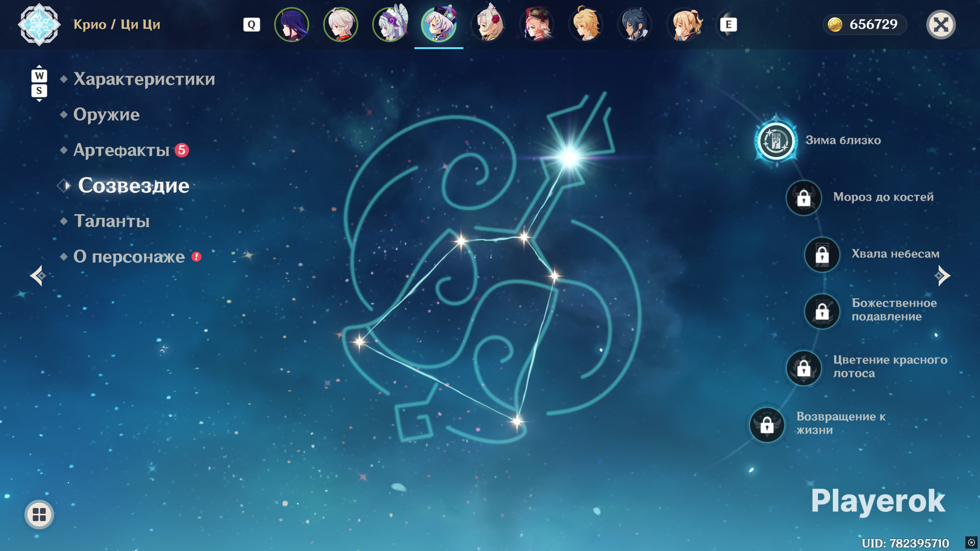Click the Зима близко label
Screen dimensions: 980x551
coord(843,141)
